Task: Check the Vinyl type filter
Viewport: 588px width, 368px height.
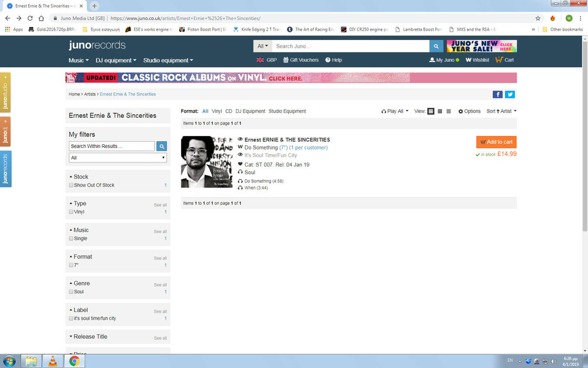Action: (x=71, y=212)
